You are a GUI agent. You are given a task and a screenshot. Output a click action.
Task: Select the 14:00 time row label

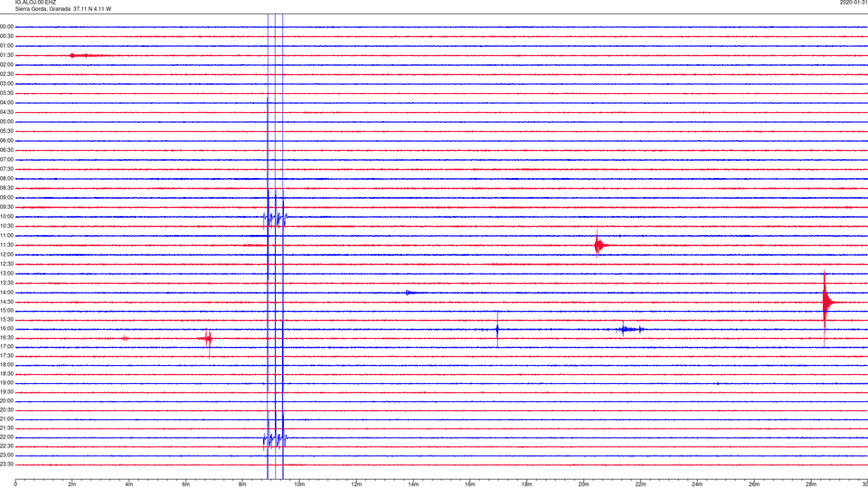coord(6,293)
